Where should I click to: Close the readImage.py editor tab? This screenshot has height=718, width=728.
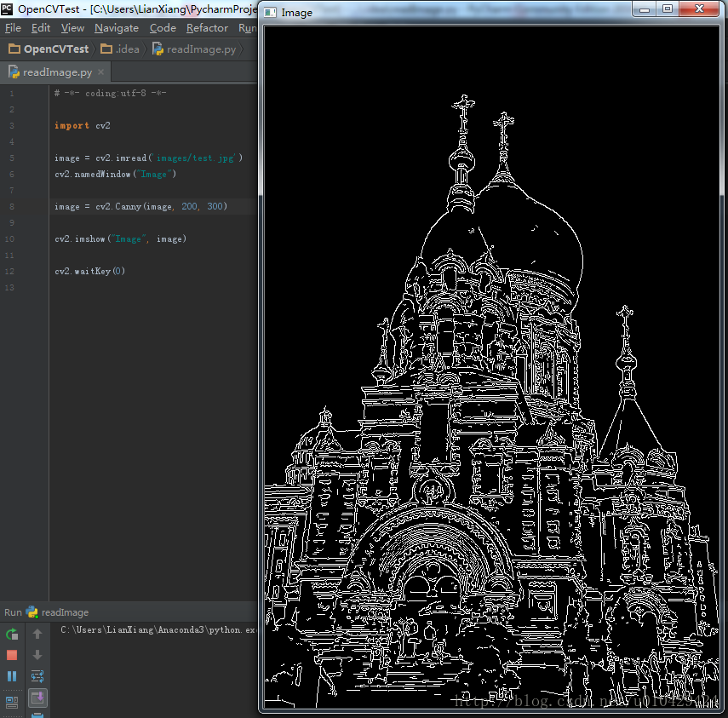pos(100,72)
